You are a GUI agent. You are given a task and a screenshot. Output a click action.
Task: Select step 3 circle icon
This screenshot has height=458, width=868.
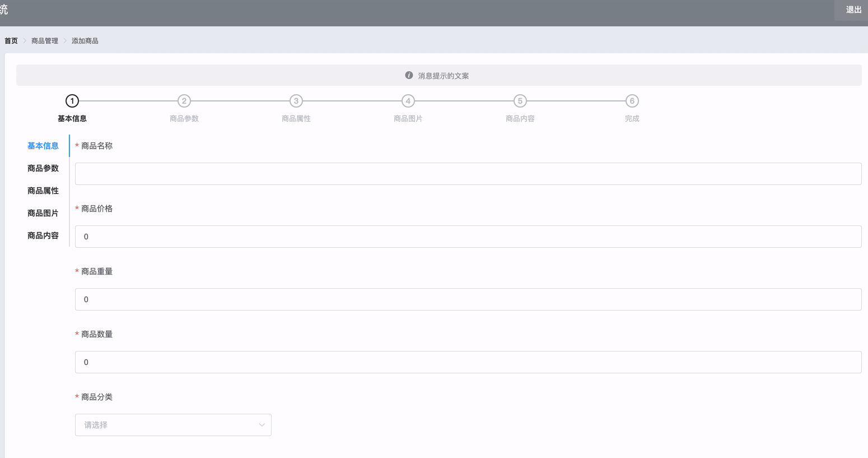296,101
